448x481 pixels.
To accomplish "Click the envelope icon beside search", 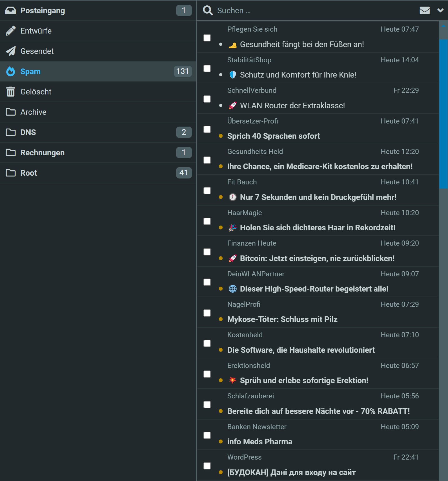I will pyautogui.click(x=424, y=10).
